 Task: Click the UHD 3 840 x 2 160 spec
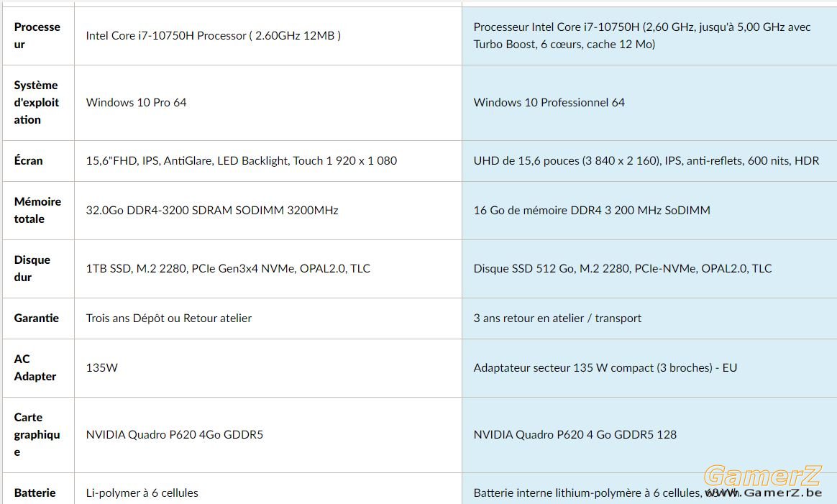646,161
